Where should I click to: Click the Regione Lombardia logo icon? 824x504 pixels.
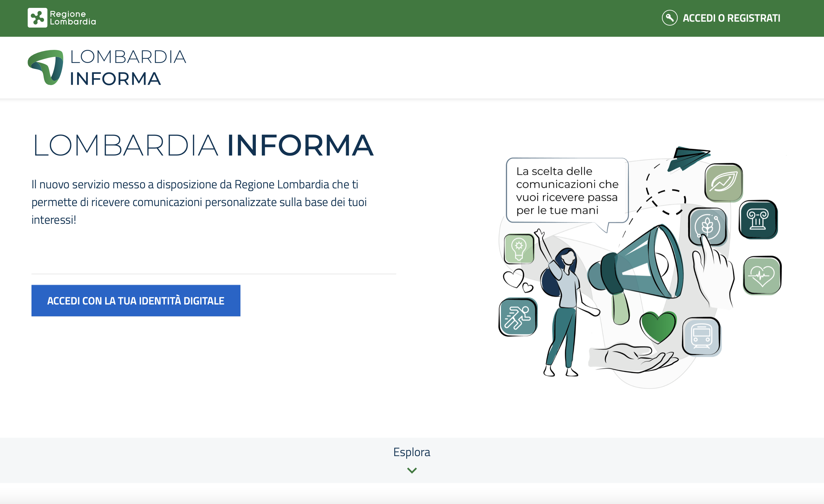(37, 18)
